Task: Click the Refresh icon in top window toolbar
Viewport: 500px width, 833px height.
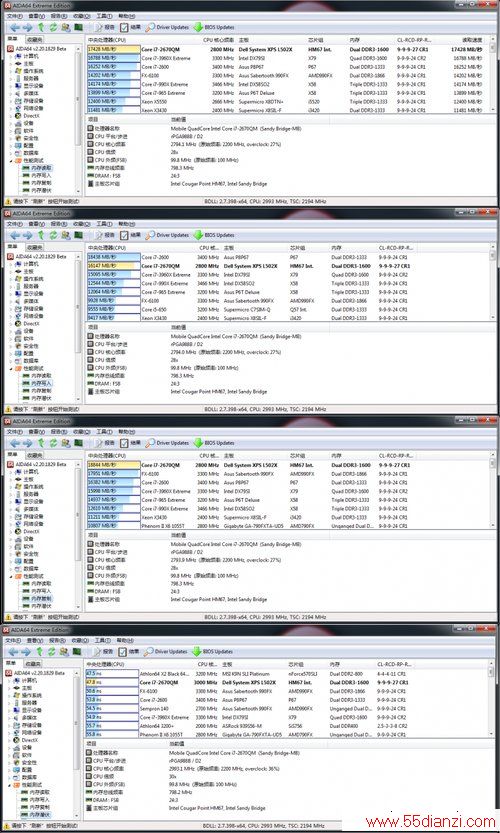Action: 53,27
